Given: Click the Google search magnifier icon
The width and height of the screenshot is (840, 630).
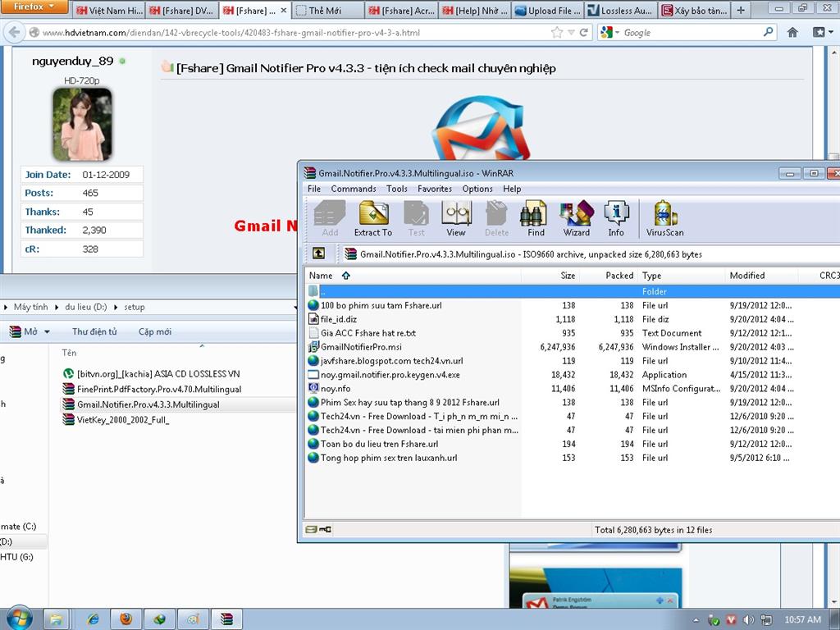Looking at the screenshot, I should tap(768, 32).
